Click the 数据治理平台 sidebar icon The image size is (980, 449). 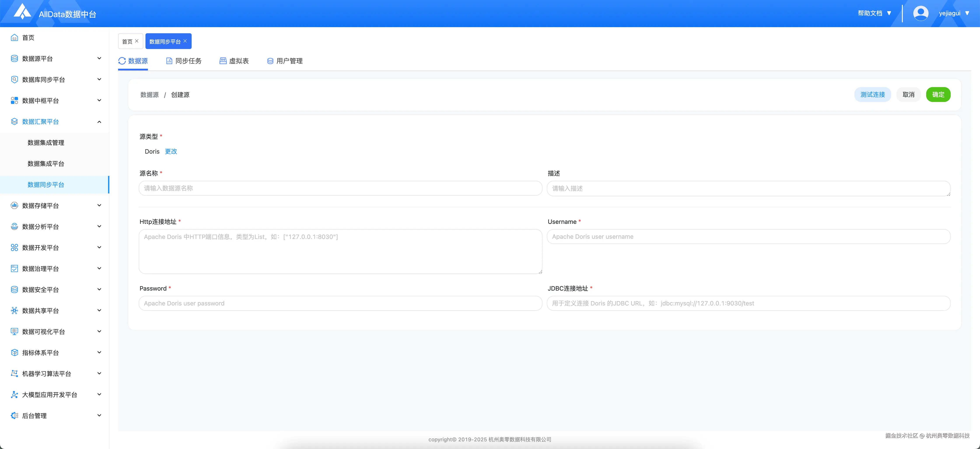pyautogui.click(x=14, y=269)
